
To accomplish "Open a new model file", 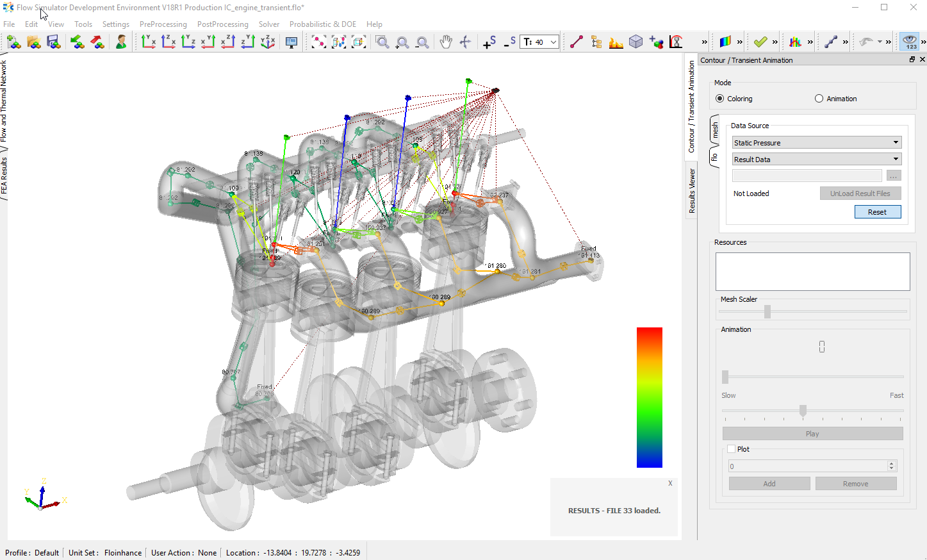I will pos(13,41).
